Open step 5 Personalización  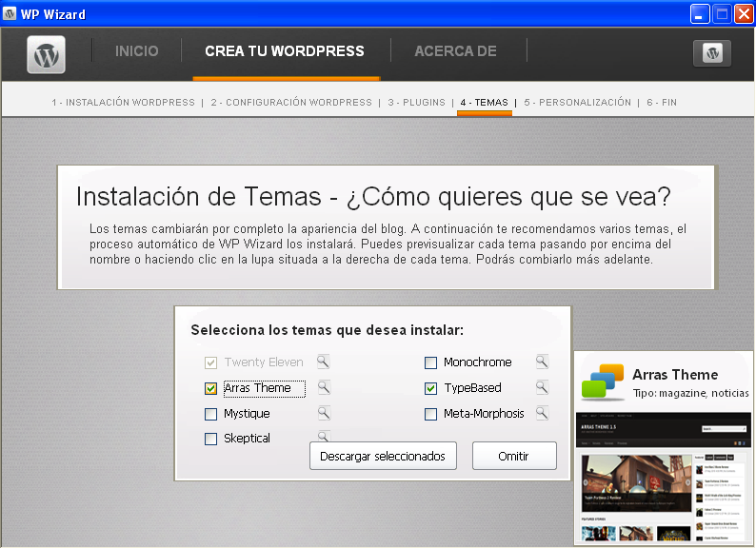[x=578, y=102]
